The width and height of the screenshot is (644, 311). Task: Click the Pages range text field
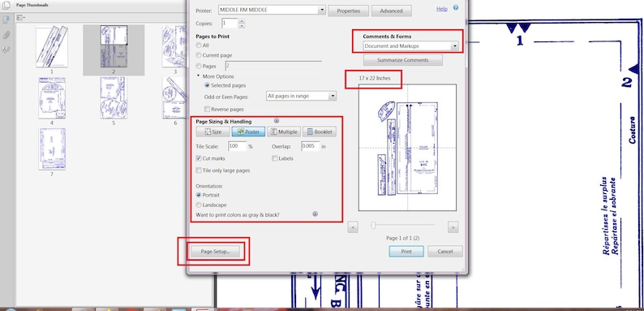(x=273, y=66)
